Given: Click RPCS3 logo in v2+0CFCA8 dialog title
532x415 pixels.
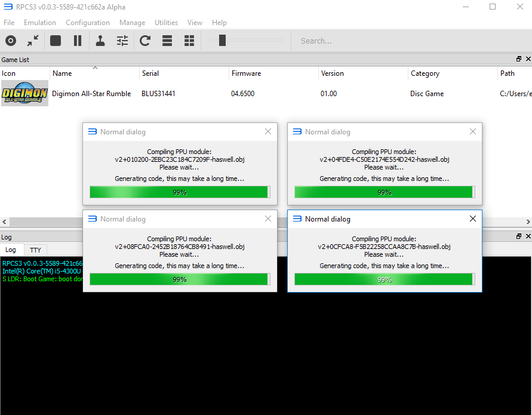Looking at the screenshot, I should click(x=297, y=219).
